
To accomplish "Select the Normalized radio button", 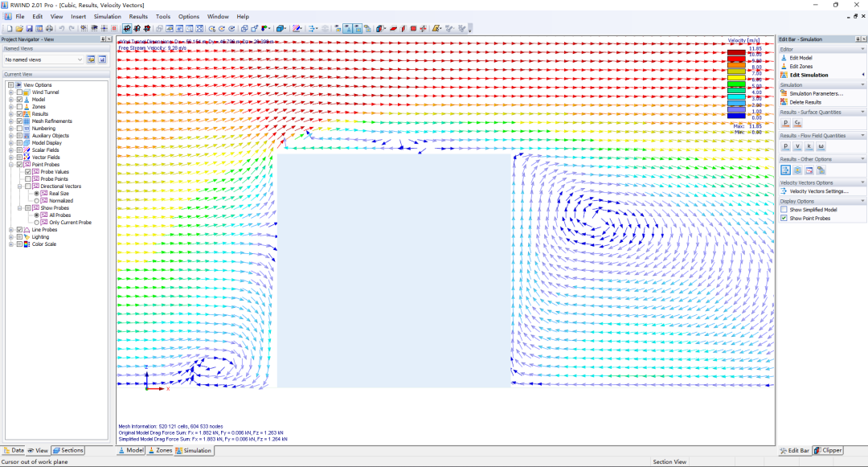I will [36, 201].
